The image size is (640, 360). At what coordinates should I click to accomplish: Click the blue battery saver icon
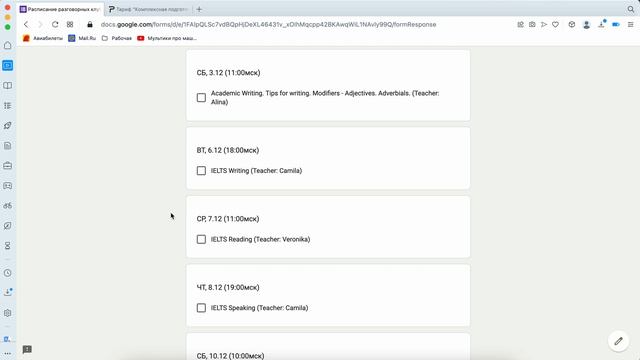pyautogui.click(x=616, y=24)
